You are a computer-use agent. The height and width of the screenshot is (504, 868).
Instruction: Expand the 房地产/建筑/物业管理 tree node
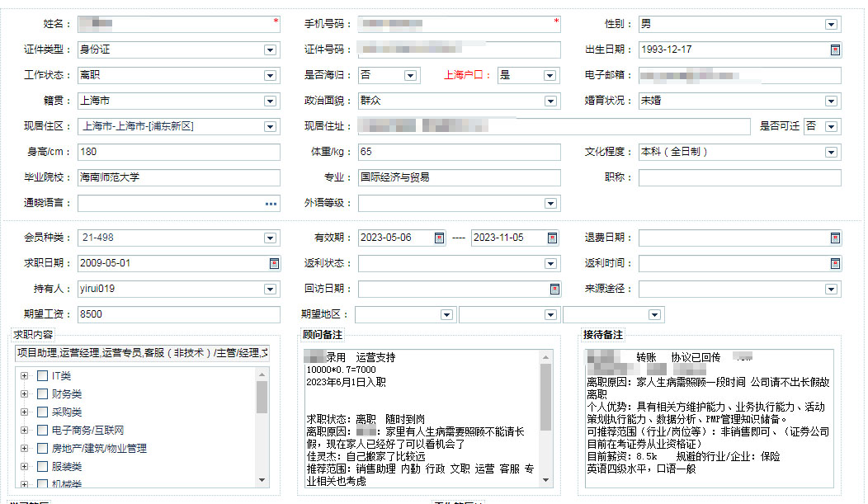point(25,449)
